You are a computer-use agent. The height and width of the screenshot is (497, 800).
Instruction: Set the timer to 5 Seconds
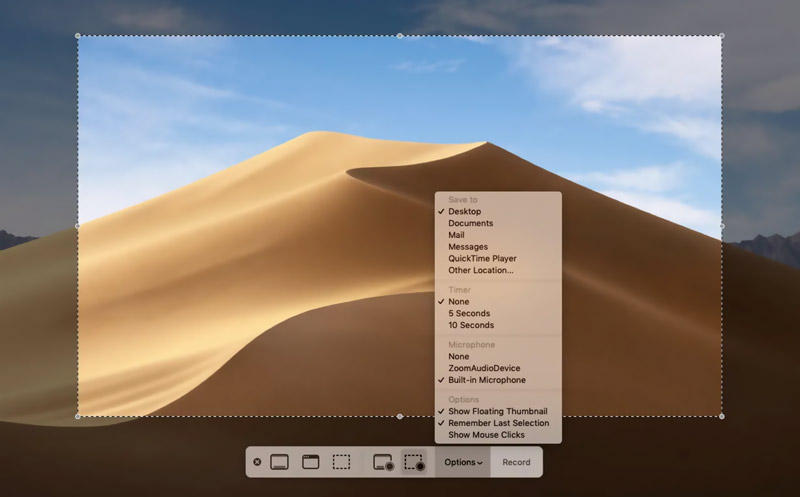coord(470,313)
